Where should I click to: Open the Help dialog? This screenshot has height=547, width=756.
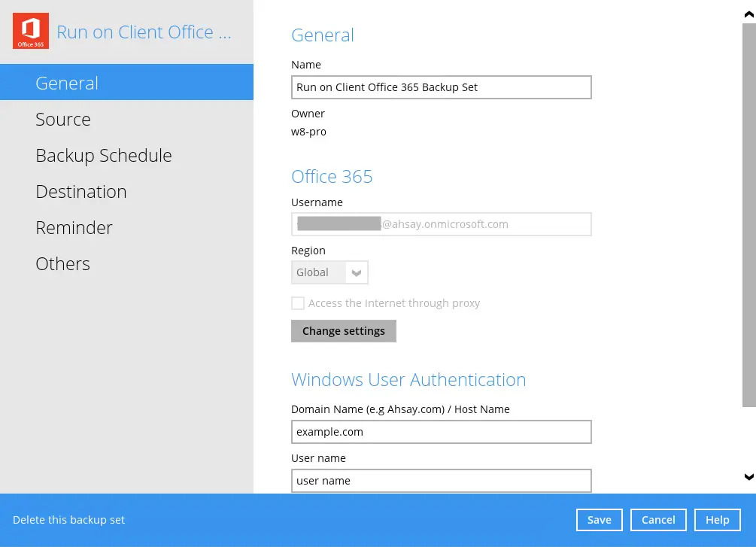pyautogui.click(x=716, y=519)
